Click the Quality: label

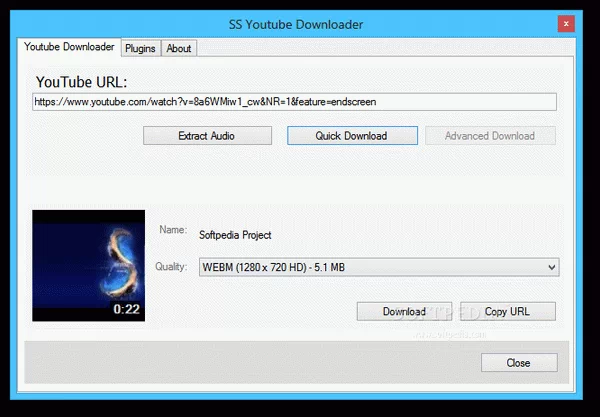pyautogui.click(x=171, y=267)
